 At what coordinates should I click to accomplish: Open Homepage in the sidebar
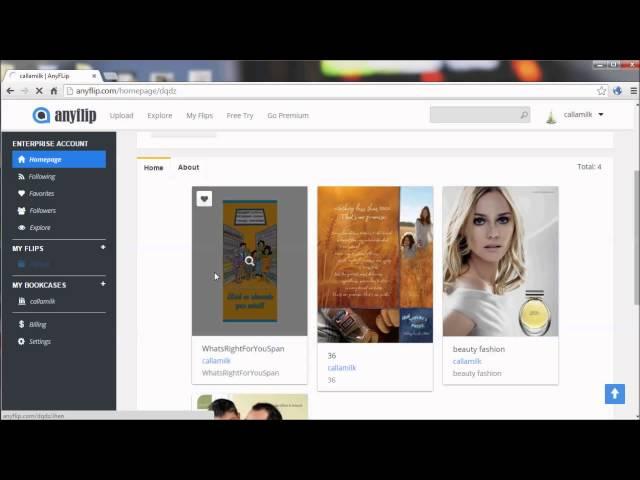pyautogui.click(x=59, y=159)
